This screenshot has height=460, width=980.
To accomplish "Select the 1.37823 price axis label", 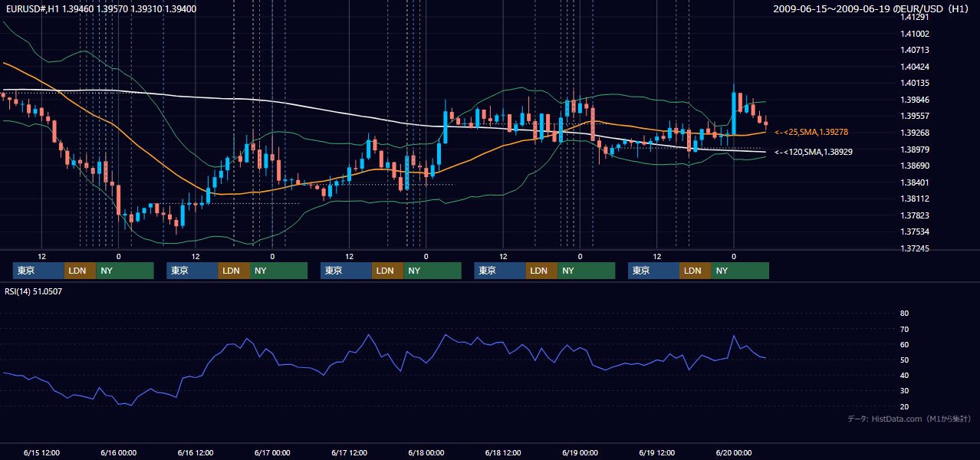I will pyautogui.click(x=916, y=215).
